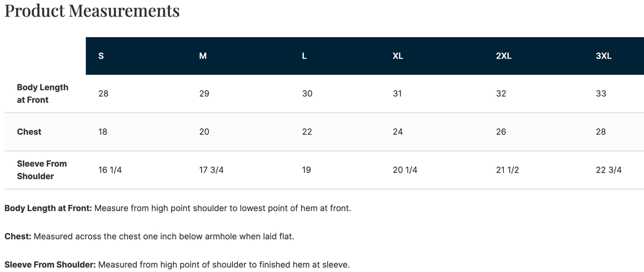Click the 3XL sleeve value 22 3/4
Screen dimensions: 644x272
tap(609, 170)
